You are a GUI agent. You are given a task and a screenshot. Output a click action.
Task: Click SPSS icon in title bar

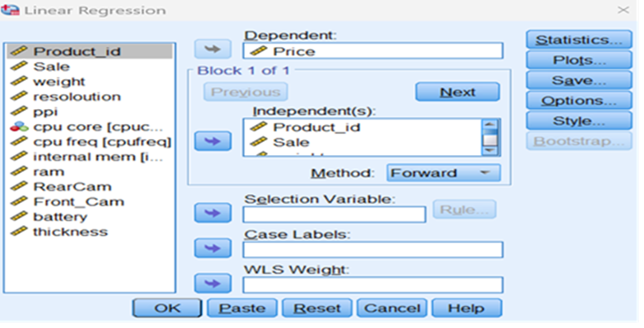(x=11, y=10)
